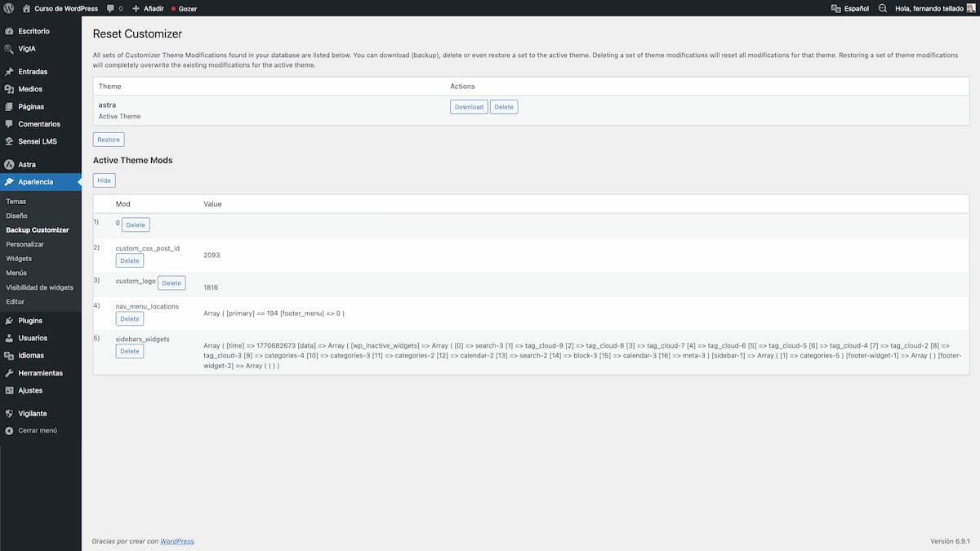Open the Gozer admin bar item
This screenshot has height=551, width=980.
tap(184, 8)
